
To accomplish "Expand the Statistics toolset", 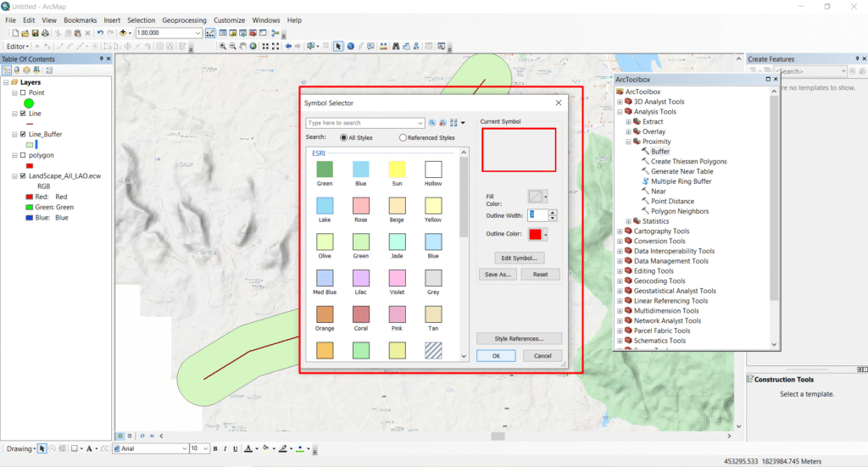I will click(x=628, y=221).
